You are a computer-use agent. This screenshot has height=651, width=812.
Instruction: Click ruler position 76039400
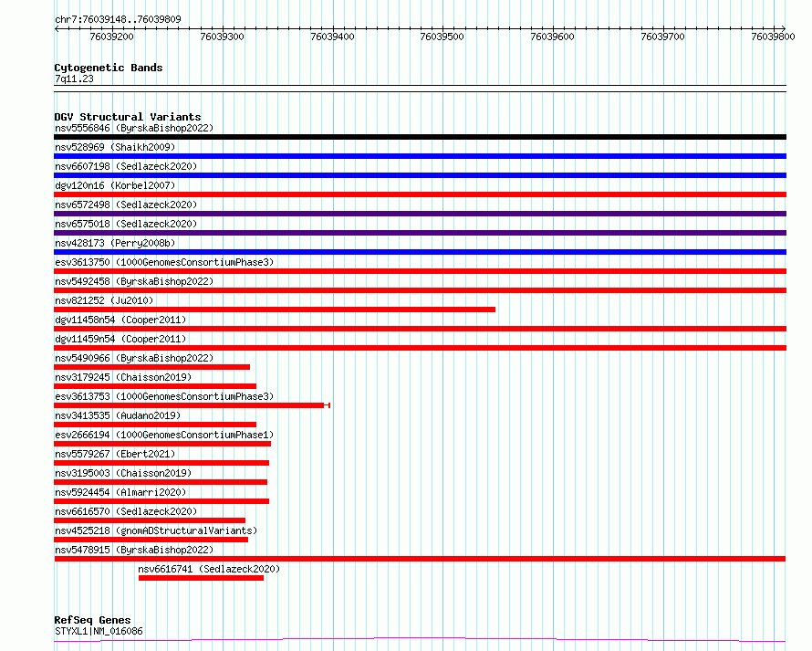click(332, 37)
